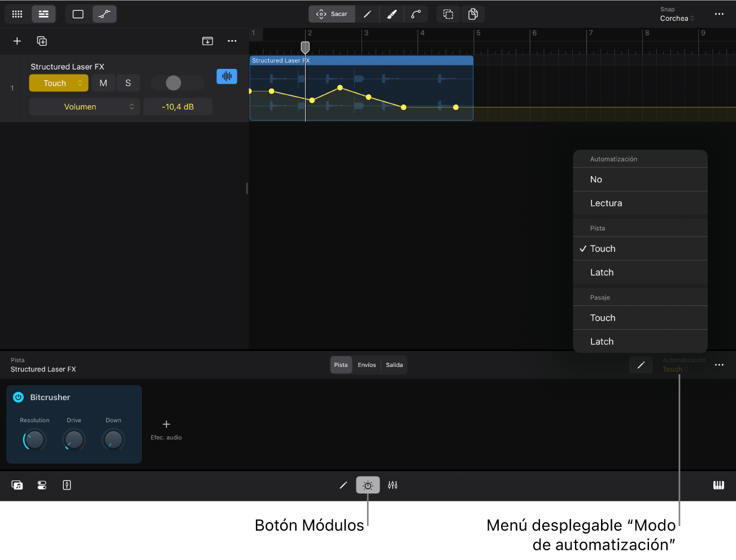This screenshot has width=736, height=560.
Task: Open the browser icon at bottom left
Action: tap(17, 485)
